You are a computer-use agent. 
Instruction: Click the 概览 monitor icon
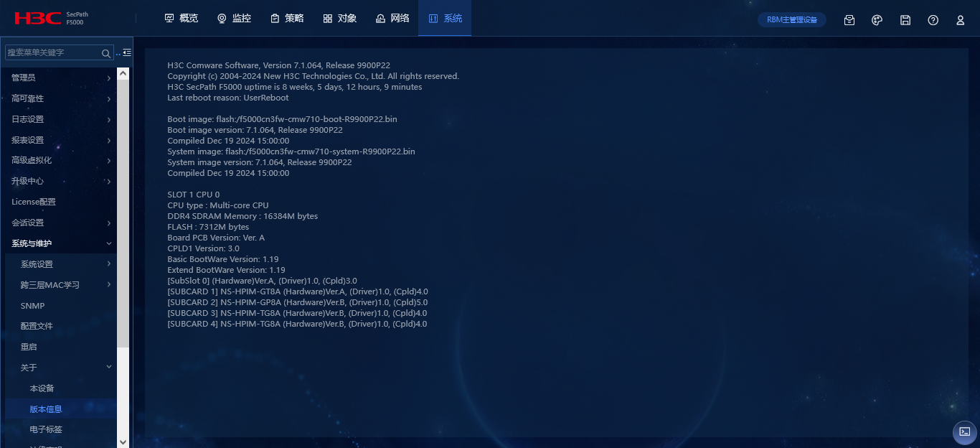click(169, 19)
